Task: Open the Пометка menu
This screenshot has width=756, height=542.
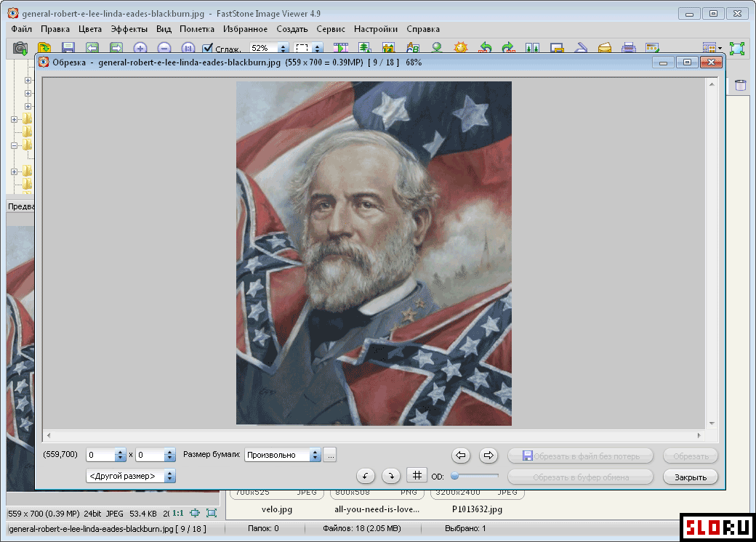Action: [x=197, y=29]
